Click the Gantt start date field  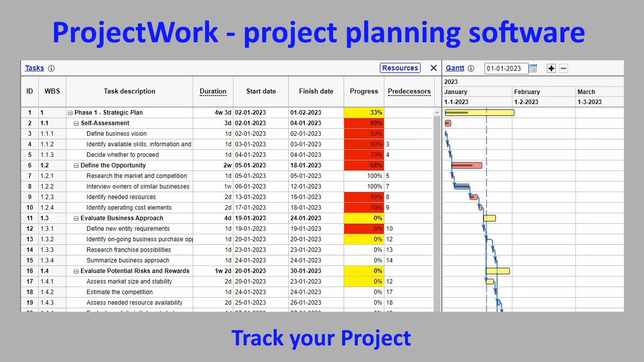tap(506, 68)
